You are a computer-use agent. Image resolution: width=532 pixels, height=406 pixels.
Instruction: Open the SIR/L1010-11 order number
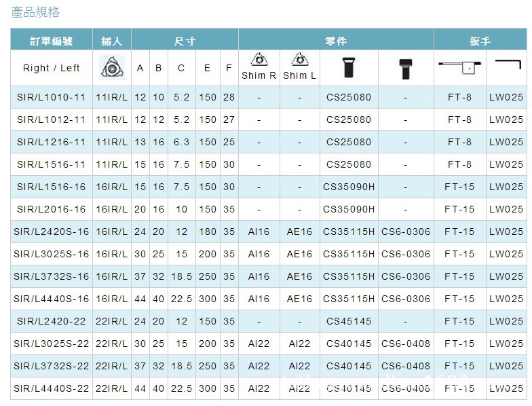point(51,97)
